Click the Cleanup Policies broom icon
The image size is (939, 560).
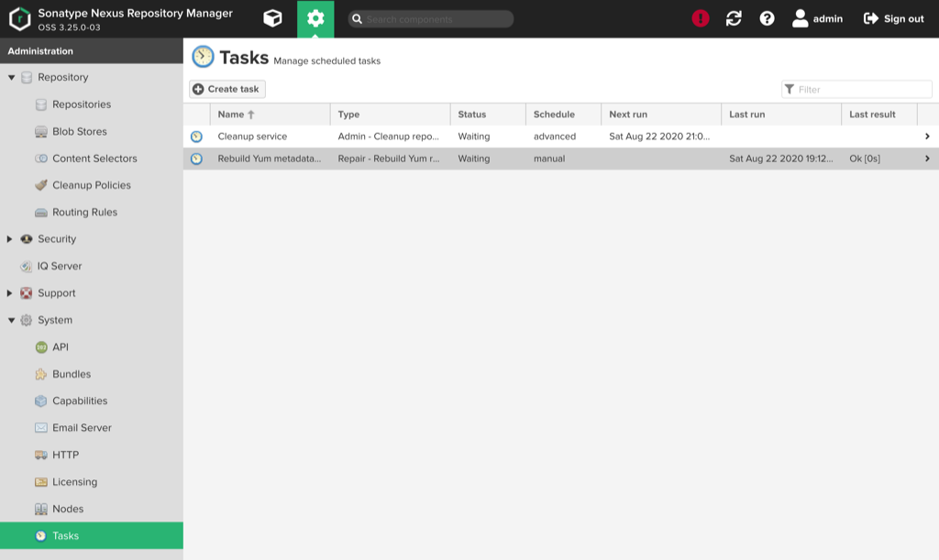click(x=40, y=185)
